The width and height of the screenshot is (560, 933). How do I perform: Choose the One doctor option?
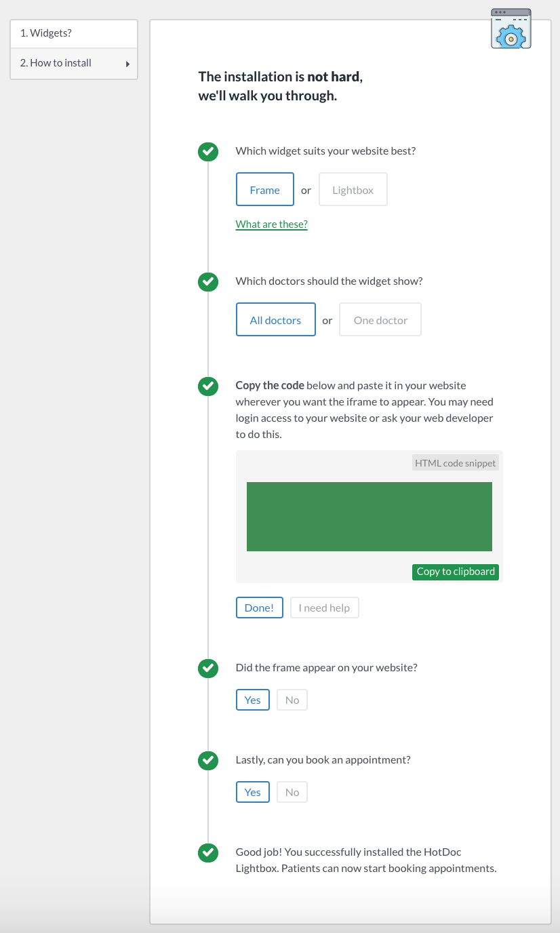pos(380,319)
